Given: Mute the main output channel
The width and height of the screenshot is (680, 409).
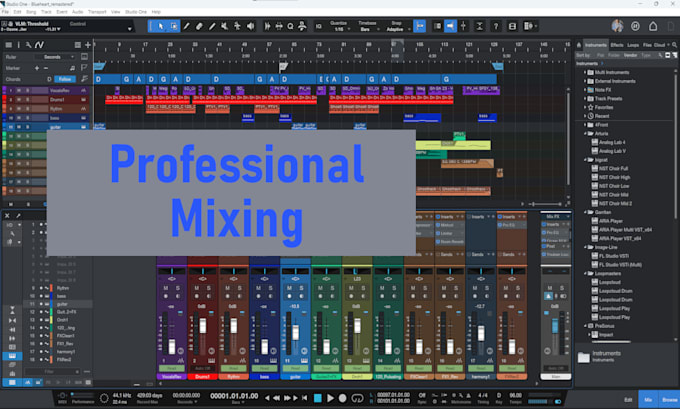Looking at the screenshot, I should (550, 288).
